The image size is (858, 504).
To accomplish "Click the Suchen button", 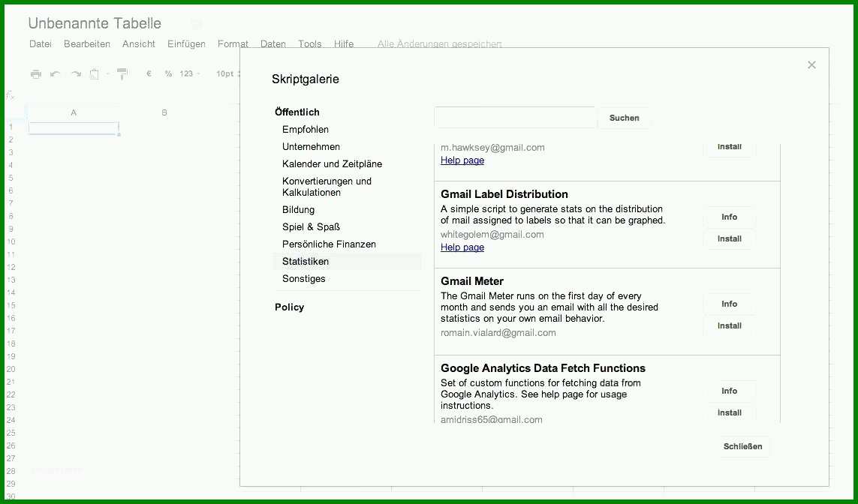I will click(x=625, y=118).
